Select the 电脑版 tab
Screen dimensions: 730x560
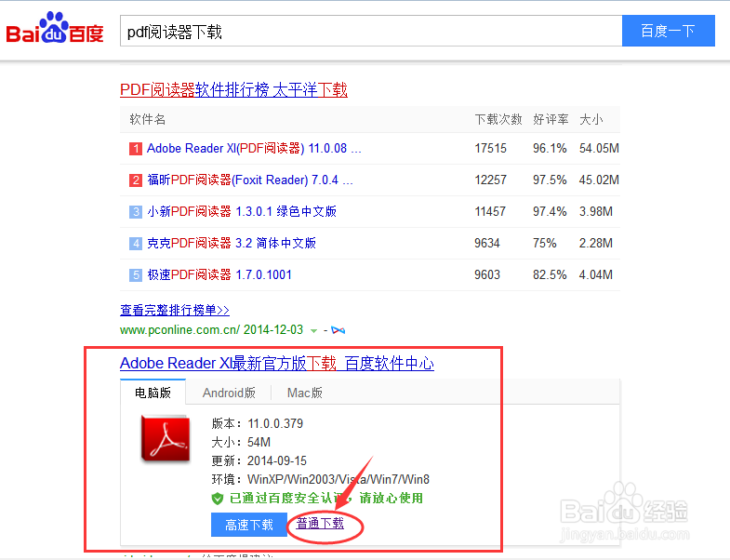coord(153,393)
